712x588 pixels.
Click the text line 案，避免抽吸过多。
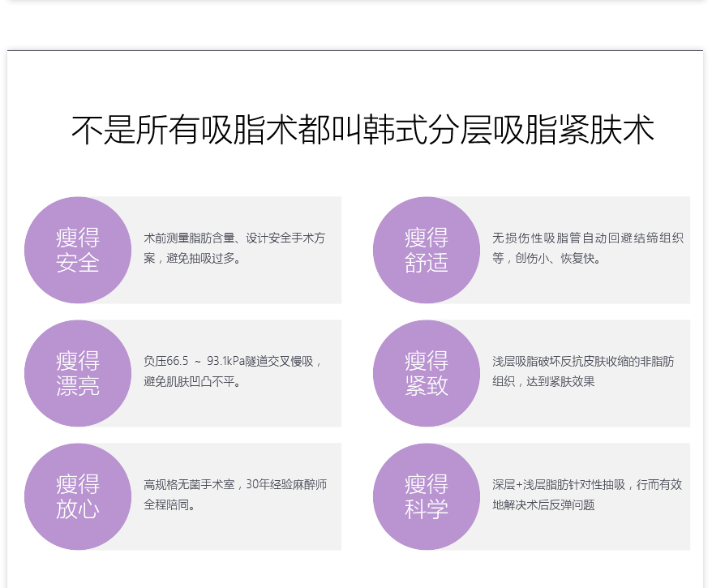[193, 259]
